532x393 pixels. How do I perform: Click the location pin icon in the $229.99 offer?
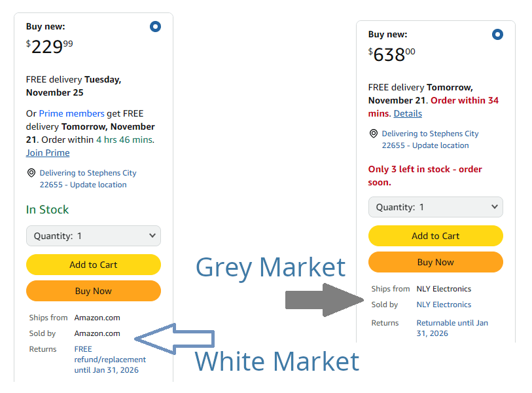[31, 173]
